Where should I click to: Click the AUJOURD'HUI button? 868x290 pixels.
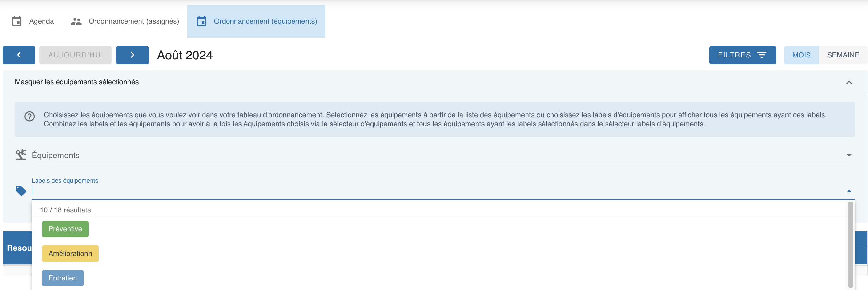click(x=76, y=55)
